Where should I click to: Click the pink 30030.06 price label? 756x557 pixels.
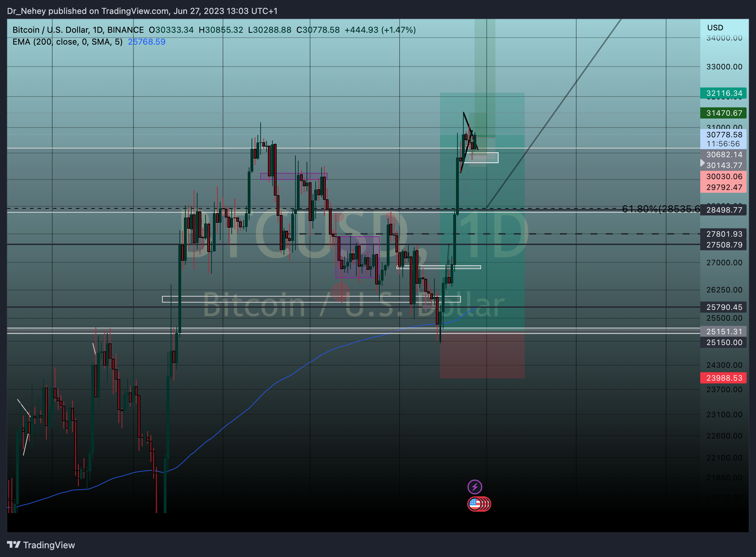723,176
